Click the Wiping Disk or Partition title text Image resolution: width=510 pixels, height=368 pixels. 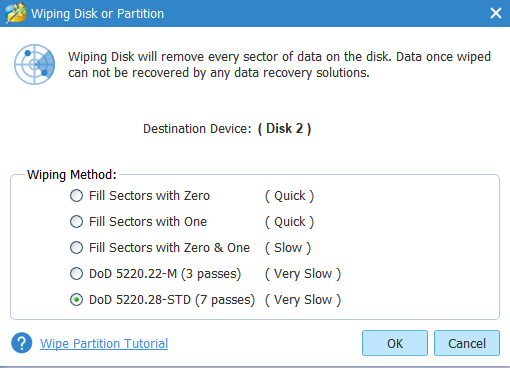pos(98,14)
